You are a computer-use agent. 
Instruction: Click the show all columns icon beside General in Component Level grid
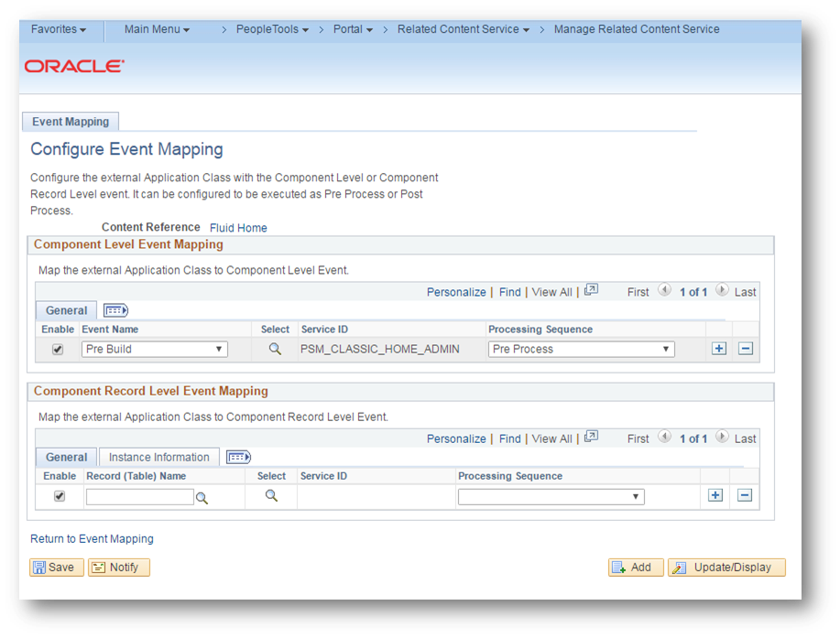click(x=115, y=310)
